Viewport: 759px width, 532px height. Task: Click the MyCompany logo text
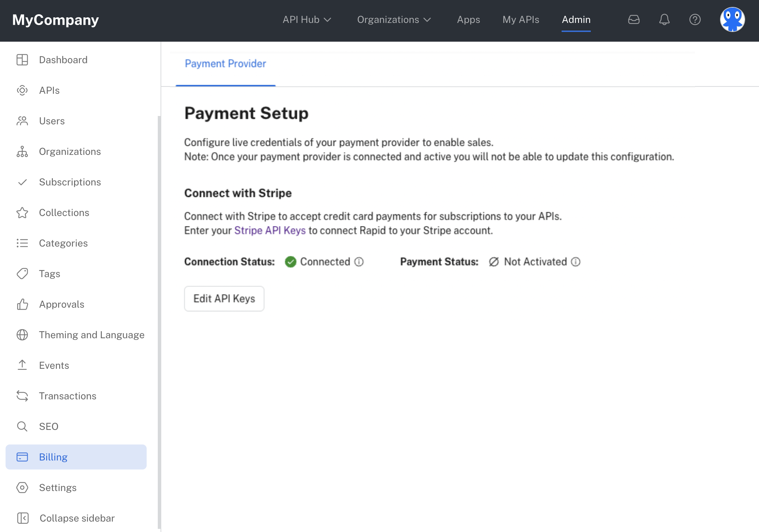coord(56,19)
